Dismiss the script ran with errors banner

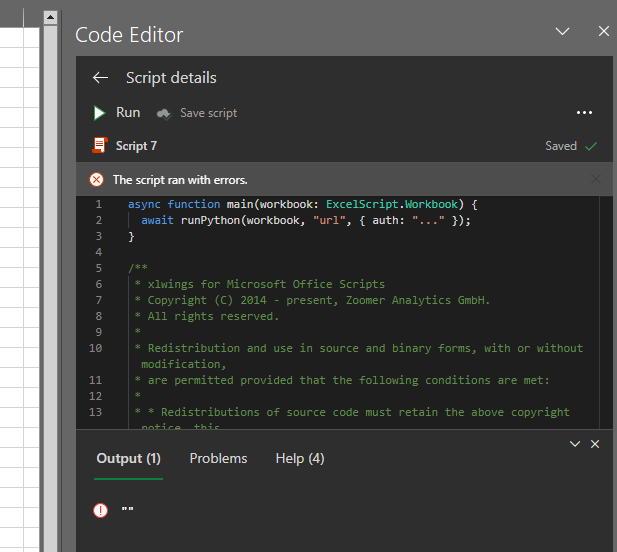595,179
